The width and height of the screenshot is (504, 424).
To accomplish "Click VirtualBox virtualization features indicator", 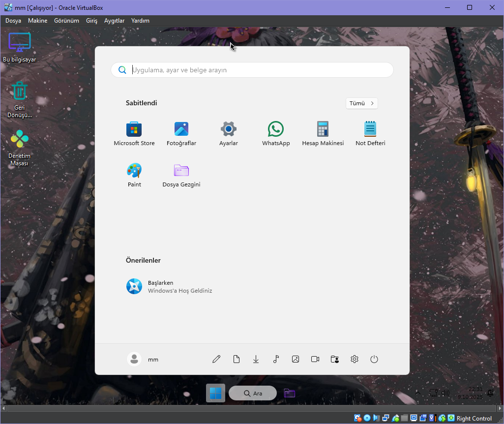I will 433,418.
